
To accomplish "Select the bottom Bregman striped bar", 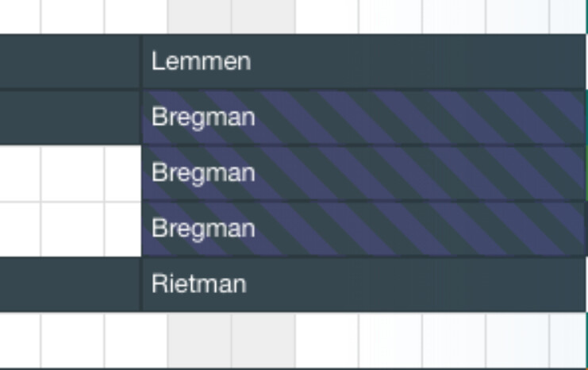I will click(x=362, y=229).
